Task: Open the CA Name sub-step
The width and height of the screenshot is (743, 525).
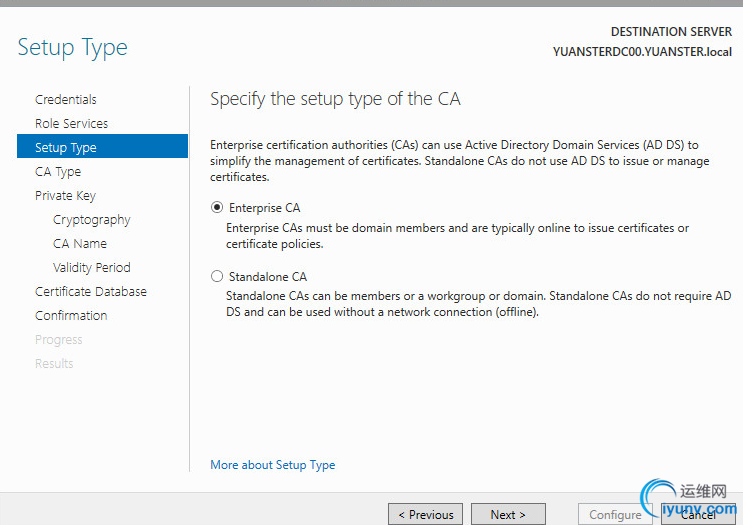Action: 80,244
